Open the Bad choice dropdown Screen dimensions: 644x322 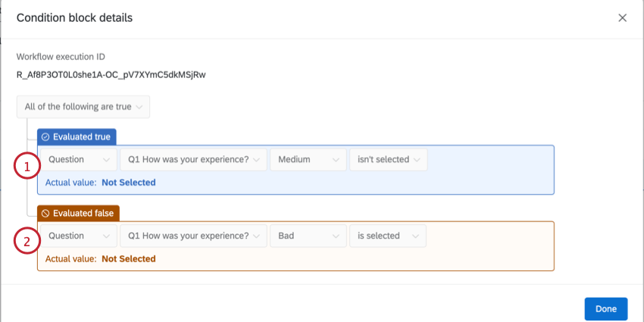point(308,236)
